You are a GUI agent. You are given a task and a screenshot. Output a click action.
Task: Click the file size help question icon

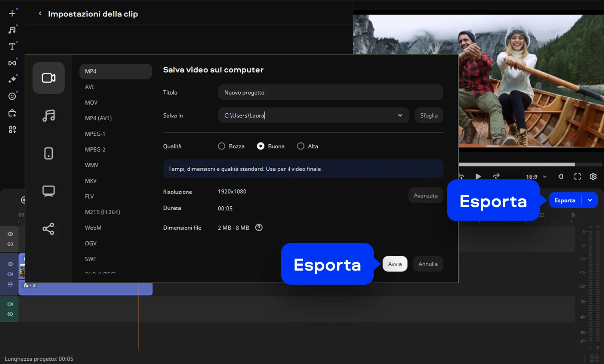259,228
